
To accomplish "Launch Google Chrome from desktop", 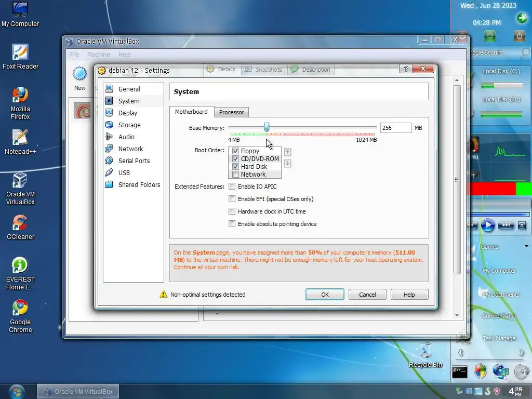I will click(20, 316).
